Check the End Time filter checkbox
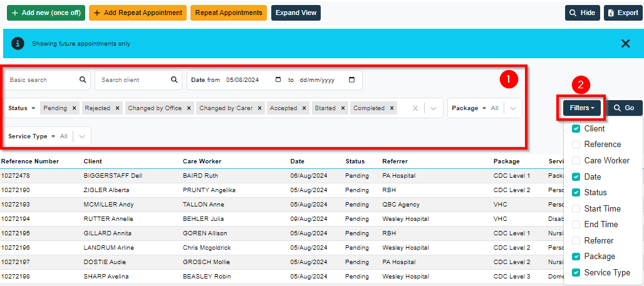 (576, 225)
